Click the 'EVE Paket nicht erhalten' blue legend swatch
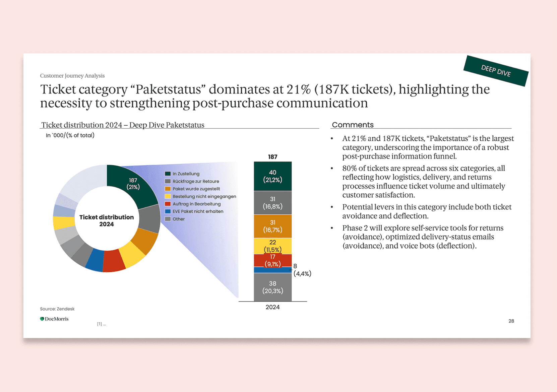Image resolution: width=557 pixels, height=392 pixels. pyautogui.click(x=168, y=211)
